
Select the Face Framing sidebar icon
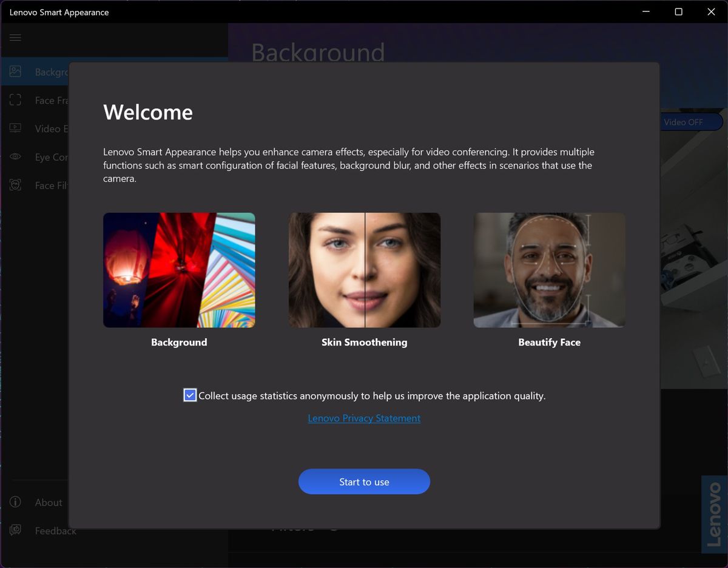coord(15,100)
